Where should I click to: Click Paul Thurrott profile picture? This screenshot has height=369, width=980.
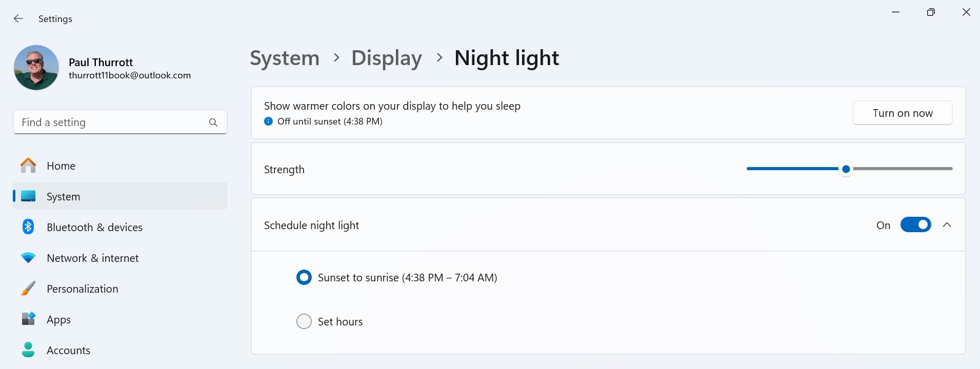pyautogui.click(x=36, y=68)
